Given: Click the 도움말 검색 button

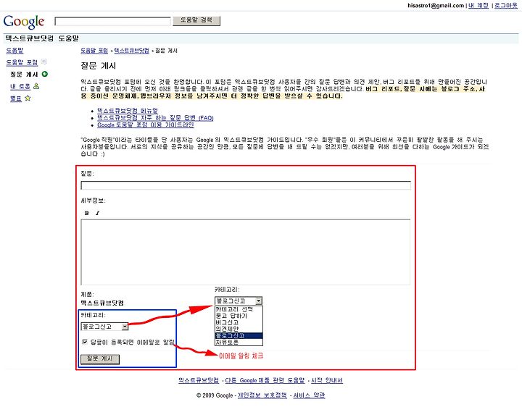Looking at the screenshot, I should 196,20.
